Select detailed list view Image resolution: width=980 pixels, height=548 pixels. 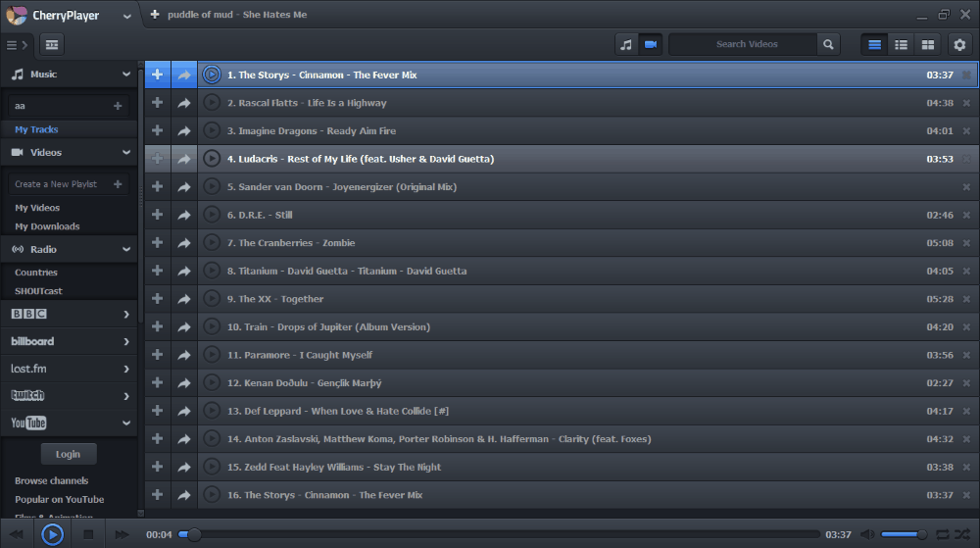pos(901,44)
